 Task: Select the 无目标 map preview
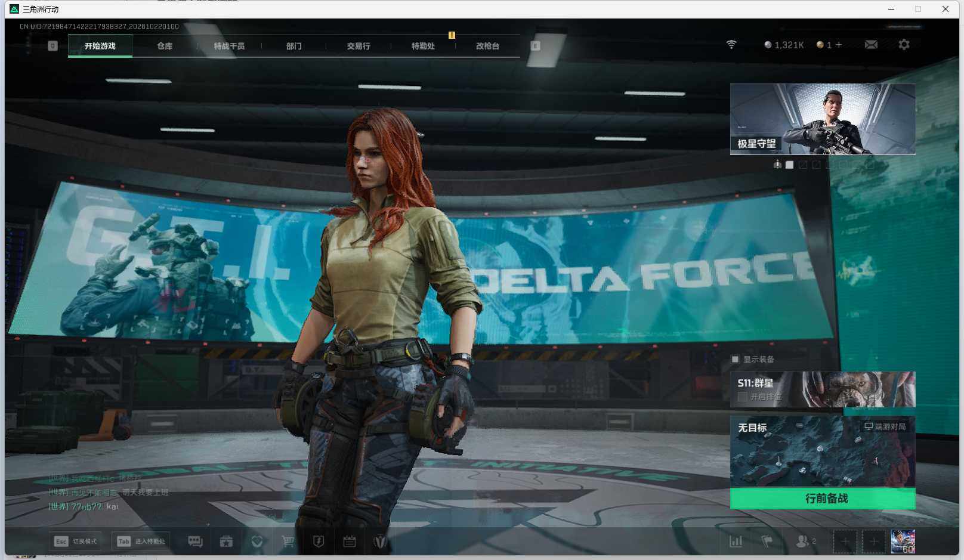823,451
